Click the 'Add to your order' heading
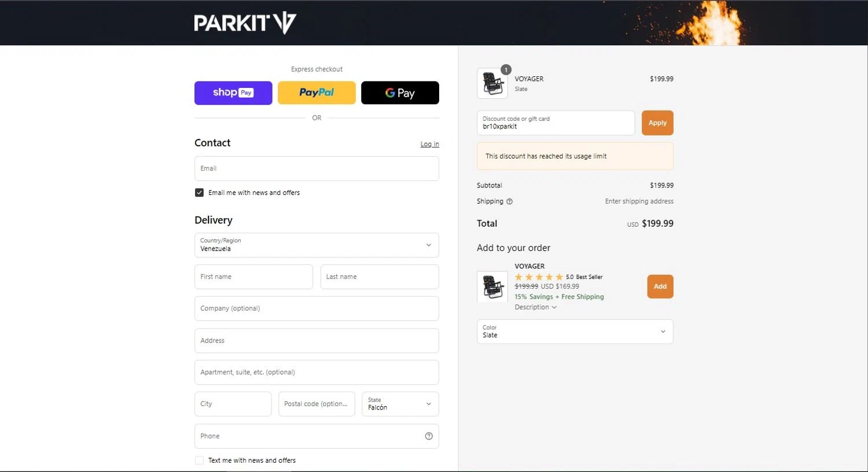Viewport: 868px width, 472px height. pos(513,248)
